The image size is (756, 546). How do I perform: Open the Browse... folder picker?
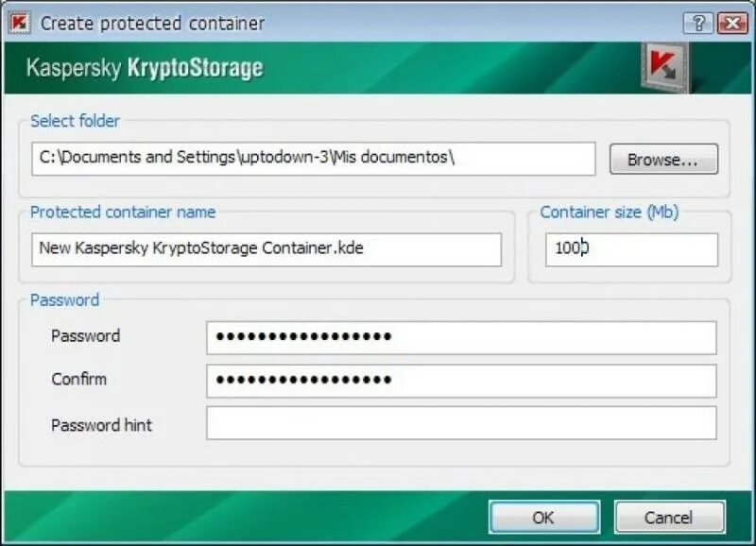click(x=663, y=159)
